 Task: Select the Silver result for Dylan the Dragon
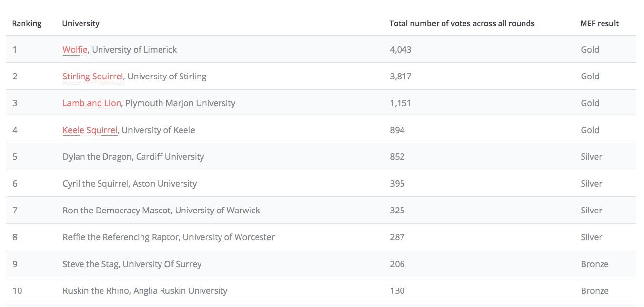(591, 157)
